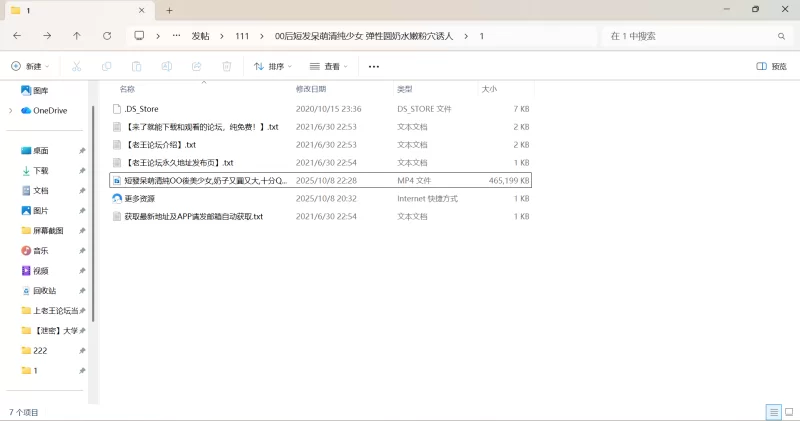Viewport: 800px width, 421px height.
Task: Click the 发帖 breadcrumb segment
Action: (x=201, y=36)
